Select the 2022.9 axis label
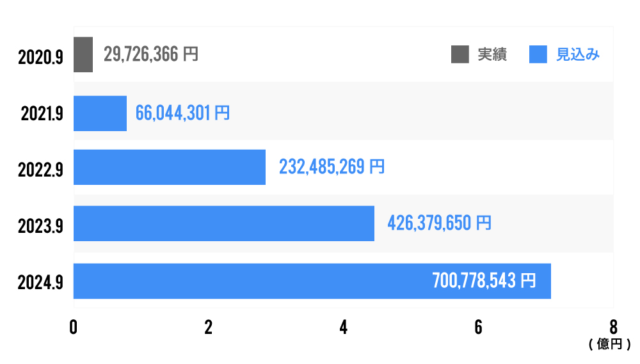640x364 pixels. (41, 171)
